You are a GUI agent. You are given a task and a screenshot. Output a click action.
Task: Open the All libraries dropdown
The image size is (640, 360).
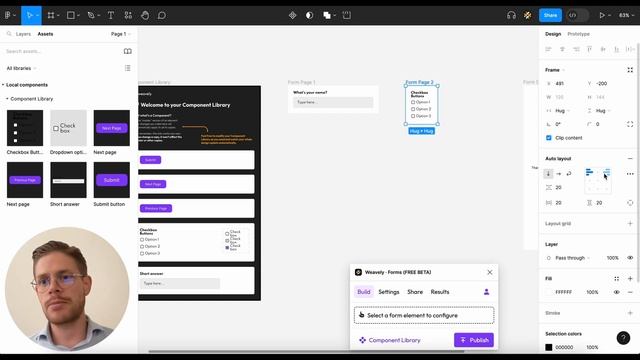[x=21, y=68]
